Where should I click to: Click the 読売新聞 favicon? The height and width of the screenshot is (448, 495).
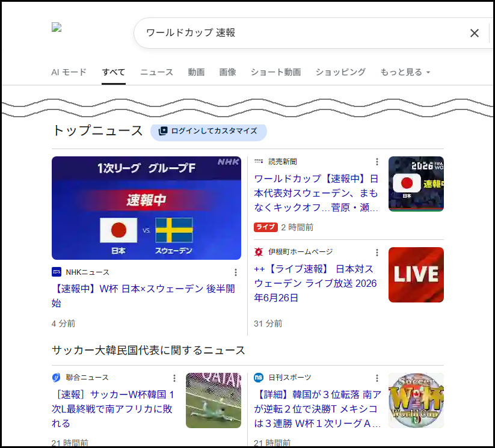pyautogui.click(x=259, y=162)
